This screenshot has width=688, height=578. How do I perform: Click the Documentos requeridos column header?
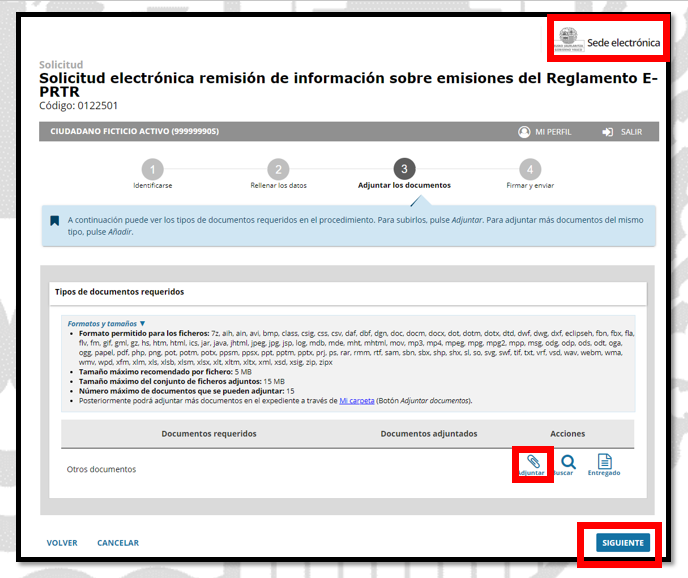[x=209, y=434]
